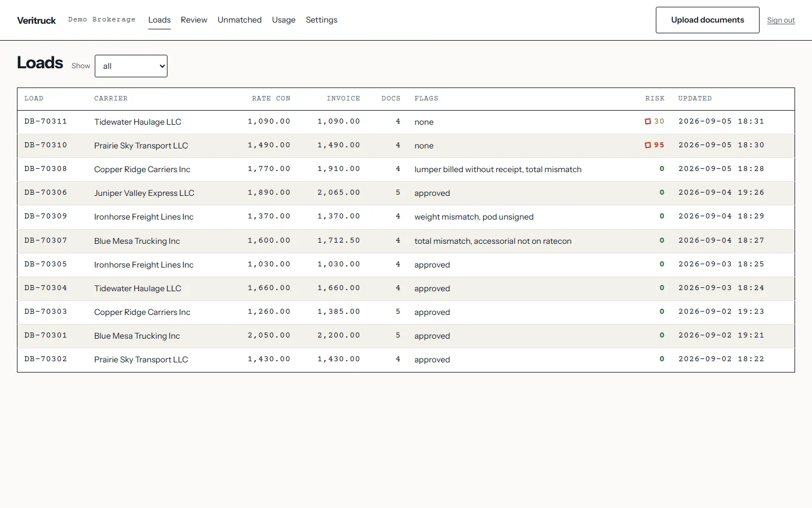Open load DB-70302

click(x=46, y=359)
